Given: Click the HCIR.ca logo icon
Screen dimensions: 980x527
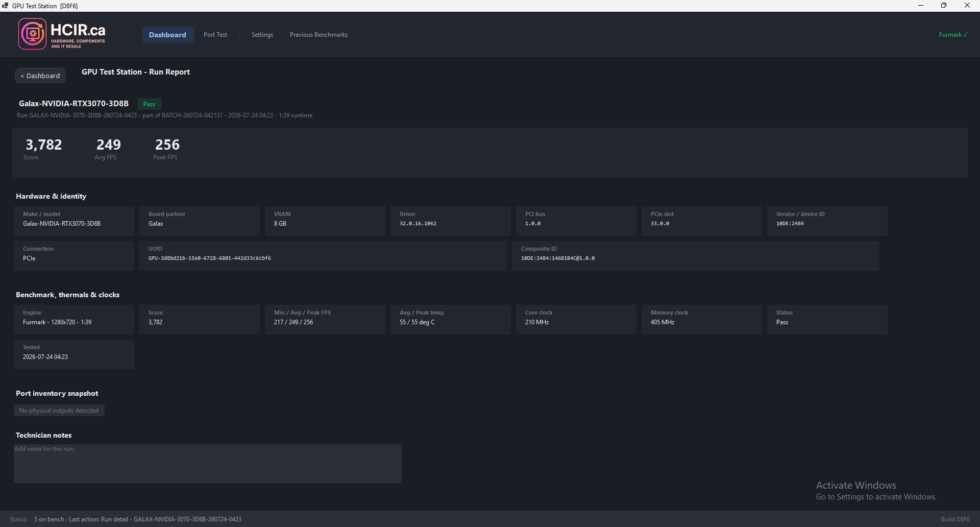Looking at the screenshot, I should point(33,34).
